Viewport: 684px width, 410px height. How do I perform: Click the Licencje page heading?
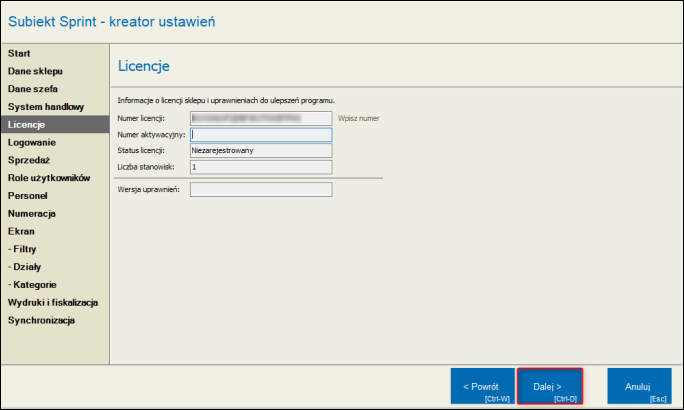[144, 66]
